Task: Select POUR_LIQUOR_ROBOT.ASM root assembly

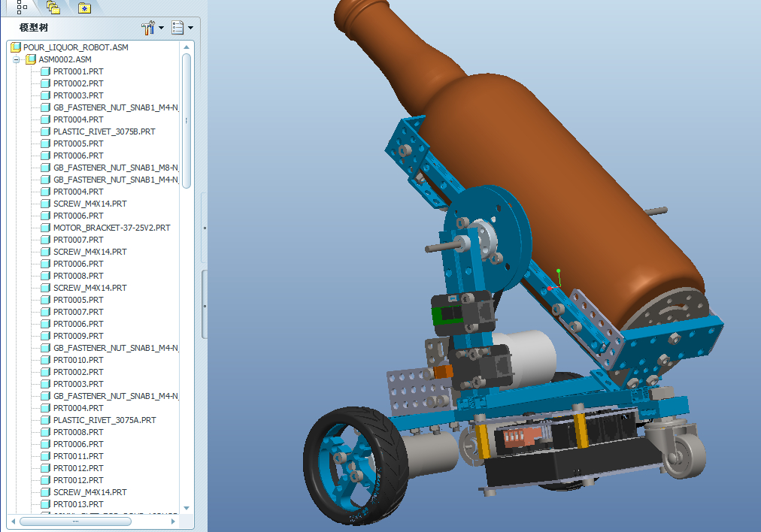Action: pyautogui.click(x=76, y=47)
